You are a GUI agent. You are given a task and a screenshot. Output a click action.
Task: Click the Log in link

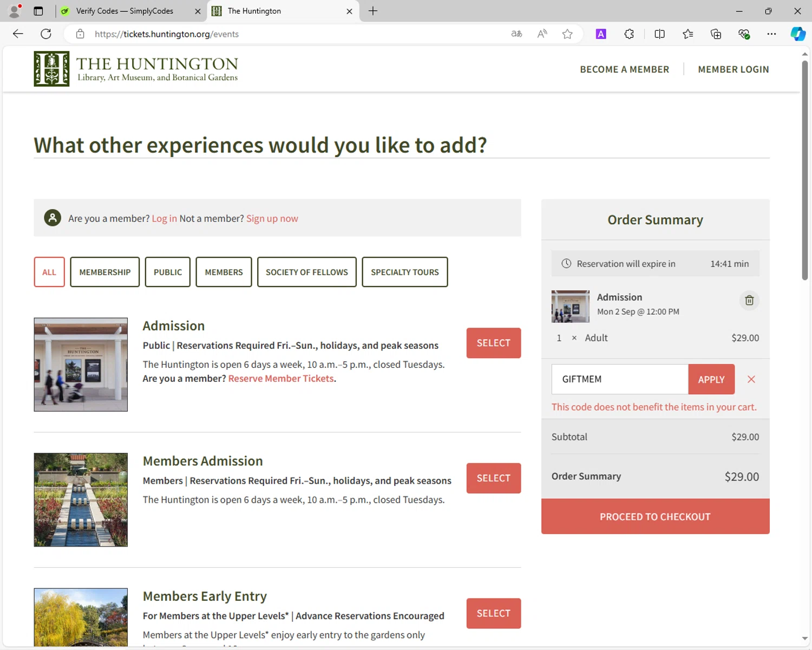[x=164, y=218]
